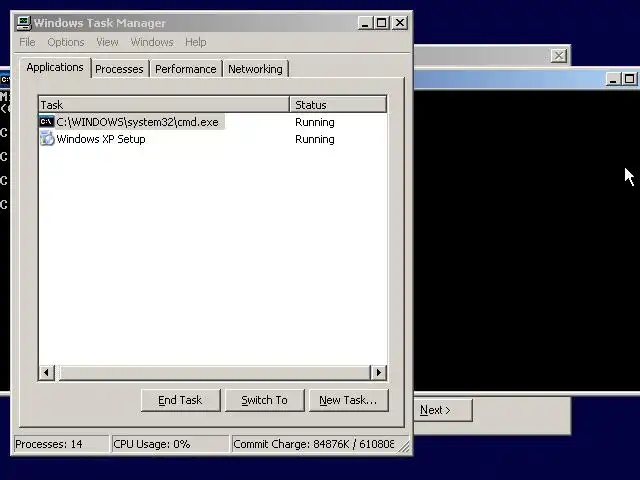This screenshot has height=480, width=640.
Task: Minimize the Windows Task Manager window
Action: (365, 23)
